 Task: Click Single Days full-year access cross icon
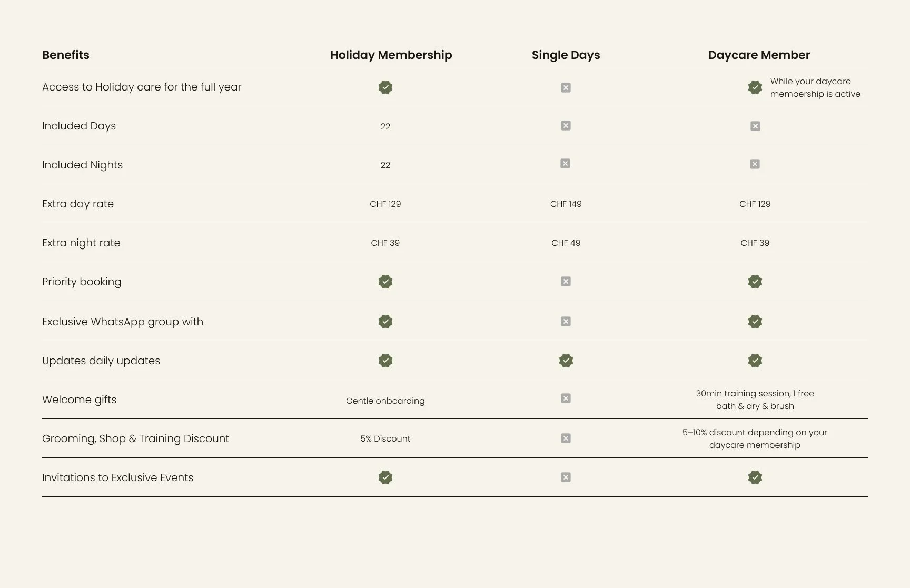[566, 87]
